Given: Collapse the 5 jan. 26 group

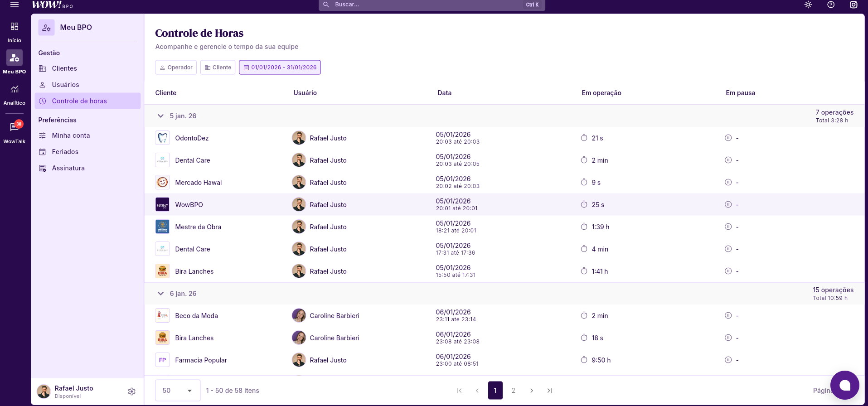Looking at the screenshot, I should [x=160, y=116].
